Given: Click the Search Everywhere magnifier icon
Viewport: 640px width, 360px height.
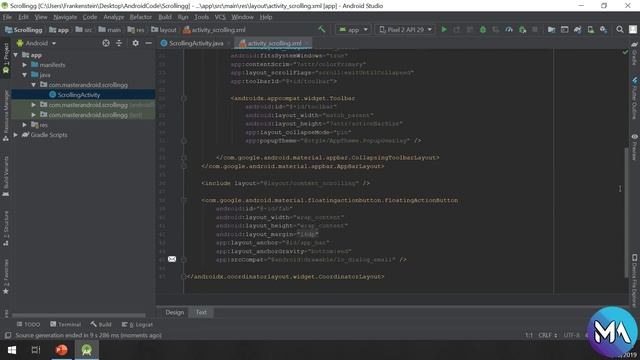Looking at the screenshot, I should click(x=620, y=29).
